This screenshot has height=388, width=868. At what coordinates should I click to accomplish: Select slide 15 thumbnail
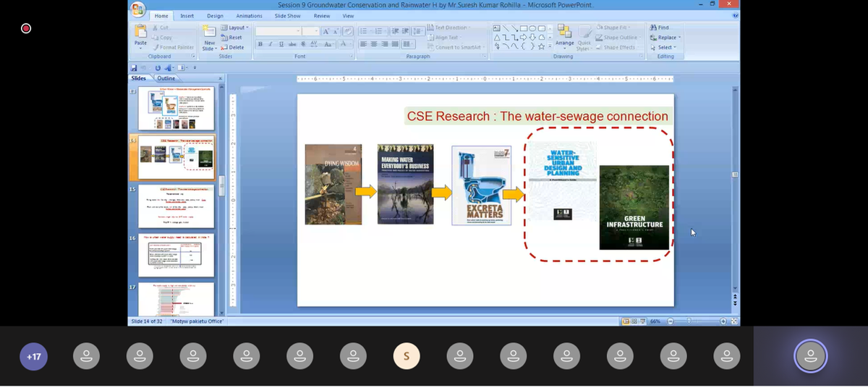pos(176,206)
